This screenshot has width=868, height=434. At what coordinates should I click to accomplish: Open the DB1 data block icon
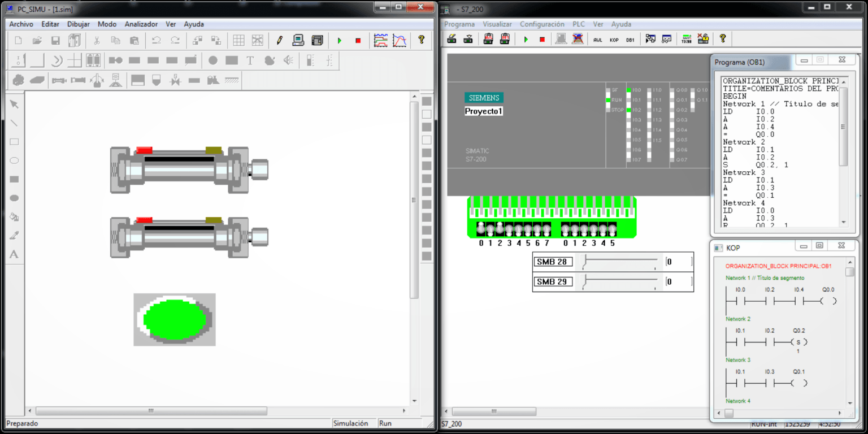(x=630, y=40)
